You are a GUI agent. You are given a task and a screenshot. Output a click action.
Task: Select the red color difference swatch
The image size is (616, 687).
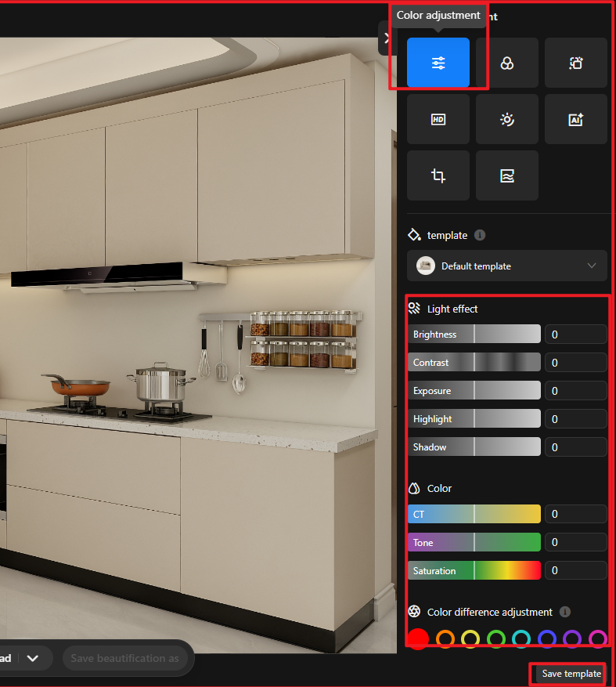[419, 639]
